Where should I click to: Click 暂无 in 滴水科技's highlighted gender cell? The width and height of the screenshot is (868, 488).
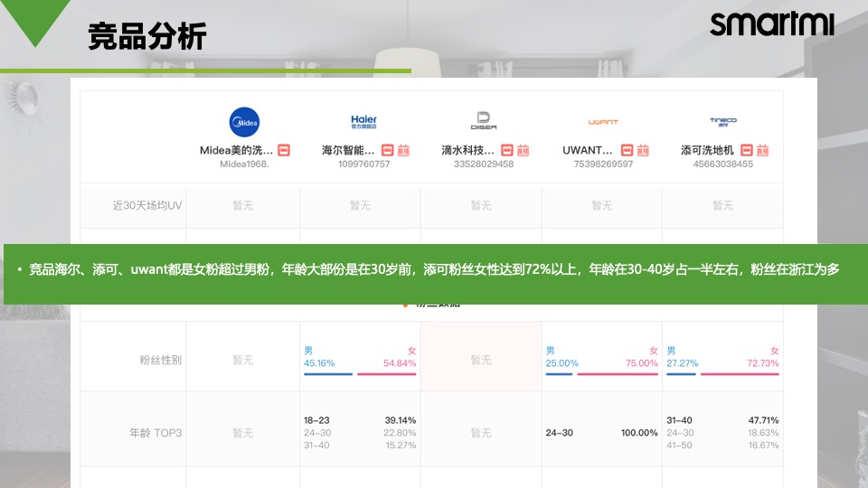click(x=481, y=360)
